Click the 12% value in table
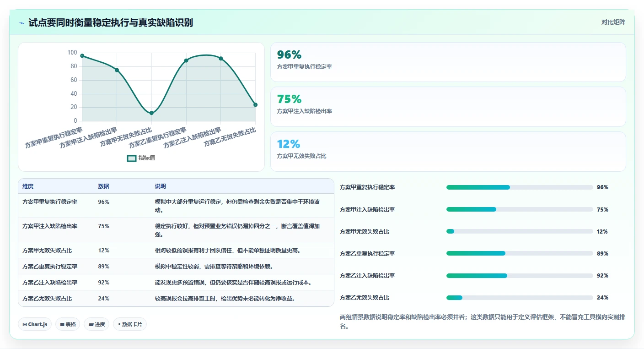This screenshot has width=644, height=349. click(x=103, y=251)
